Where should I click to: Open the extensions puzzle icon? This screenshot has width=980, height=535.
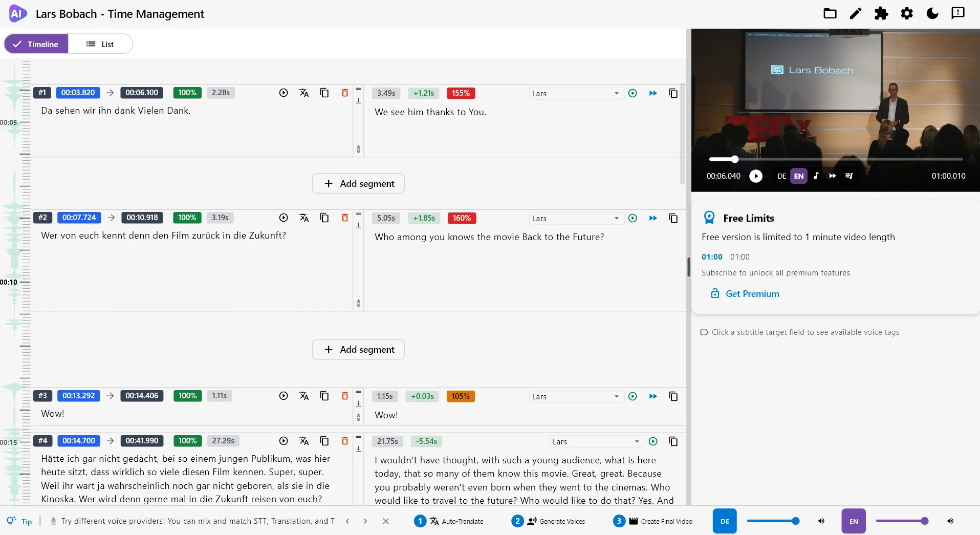881,14
